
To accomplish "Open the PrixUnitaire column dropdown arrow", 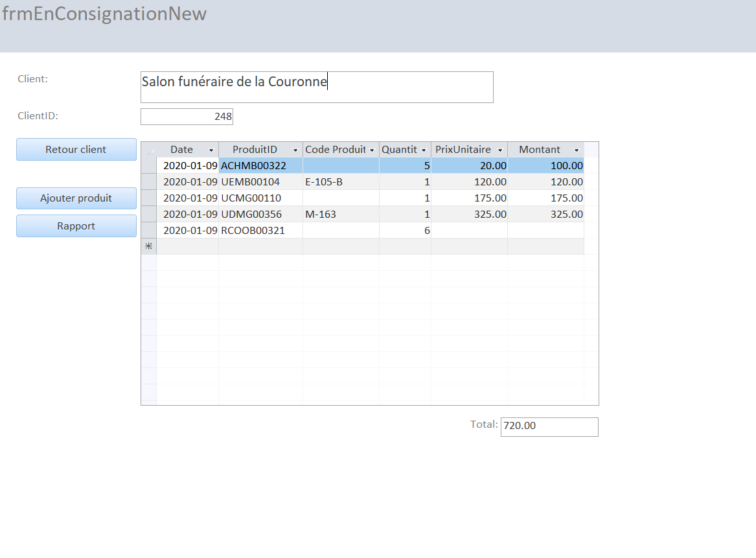I will pyautogui.click(x=500, y=150).
